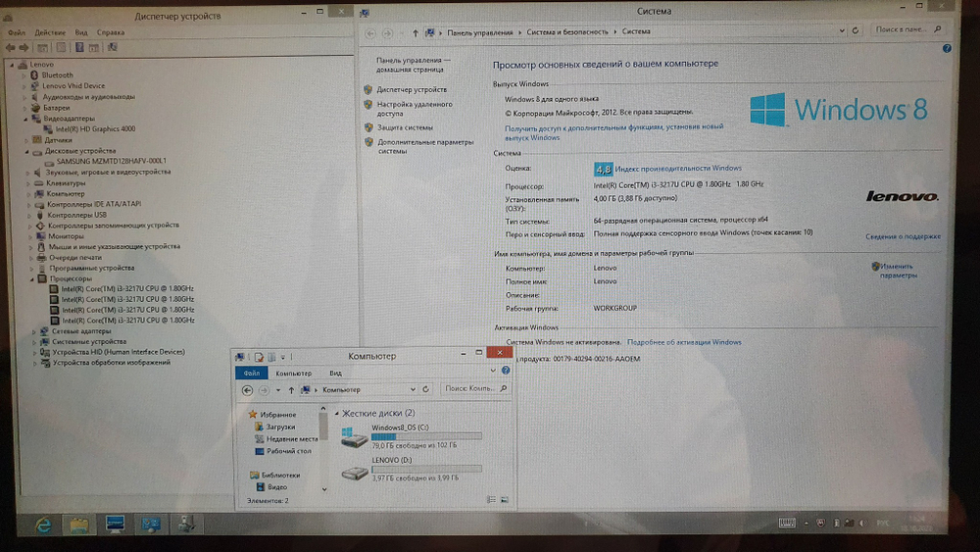Click Подробнее об активации Windows link
Screen dimensions: 980x552
click(684, 342)
